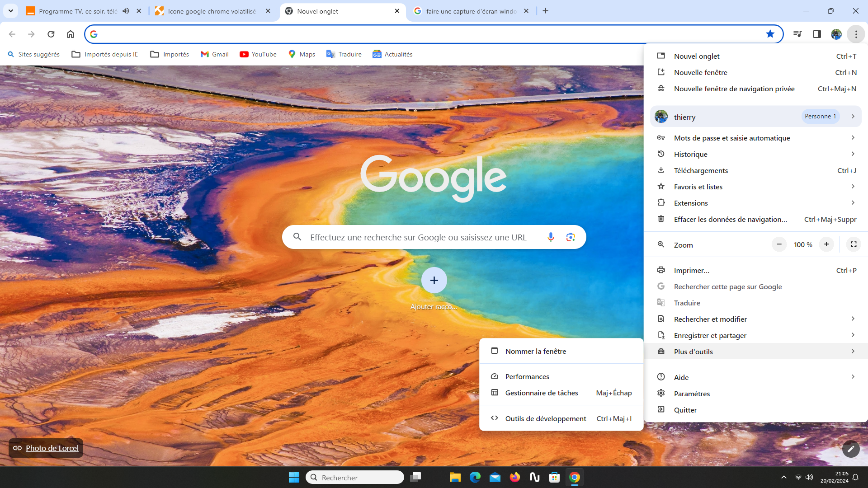The image size is (868, 488).
Task: Switch to faire une capture d'écran tab
Action: pos(470,11)
